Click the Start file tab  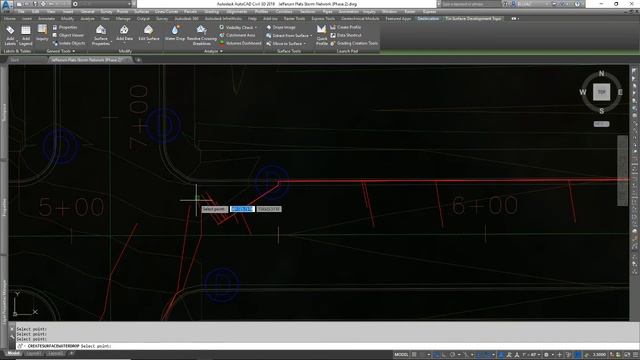coord(15,60)
